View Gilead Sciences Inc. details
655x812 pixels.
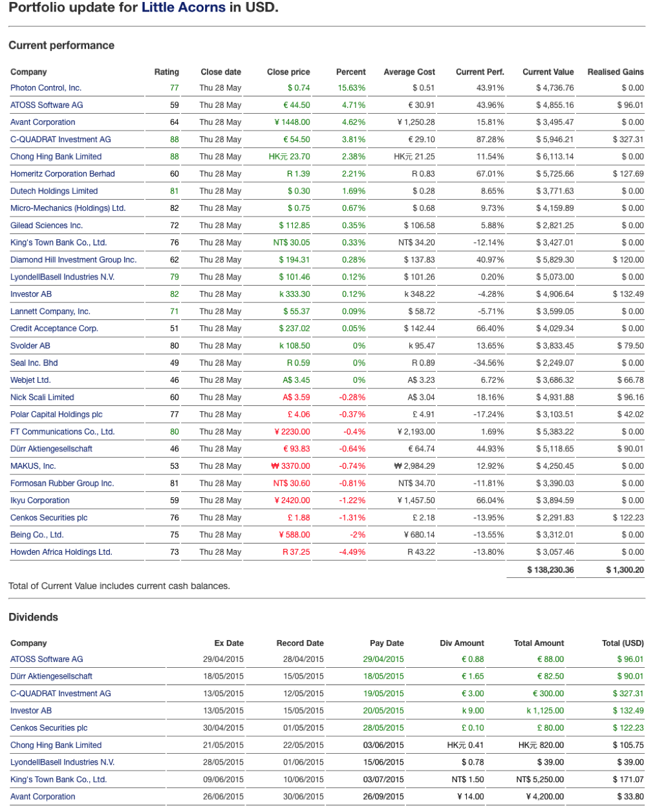tap(47, 226)
